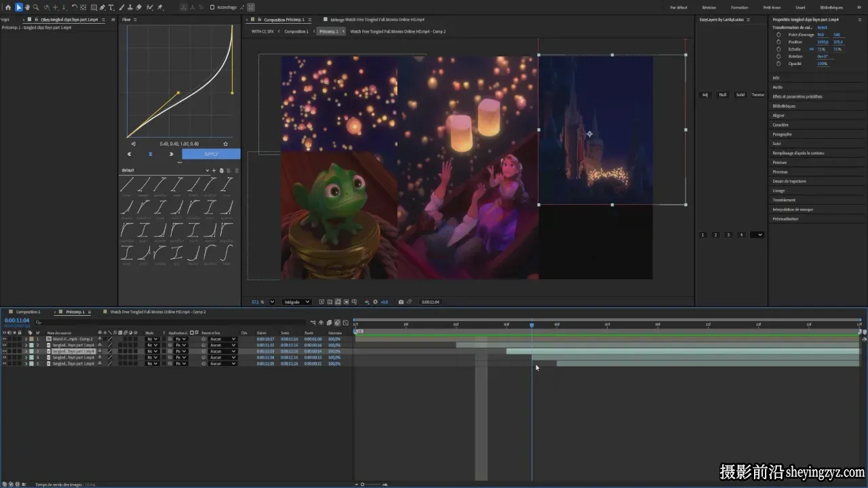
Task: Select the Rectangle shape tool
Action: 94,7
